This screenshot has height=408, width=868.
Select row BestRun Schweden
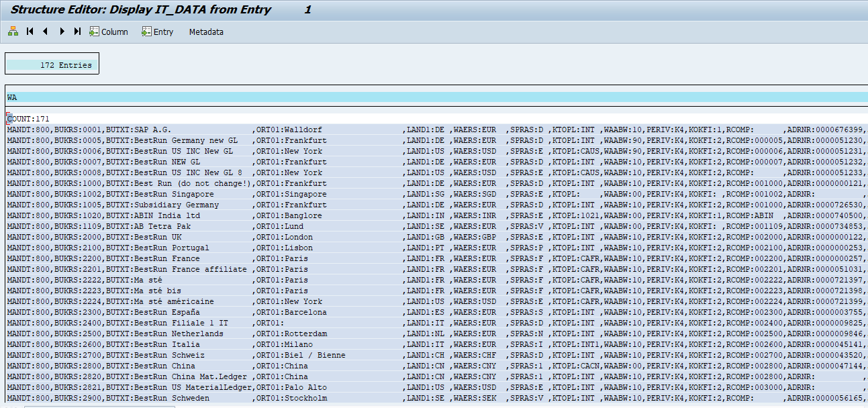point(436,398)
